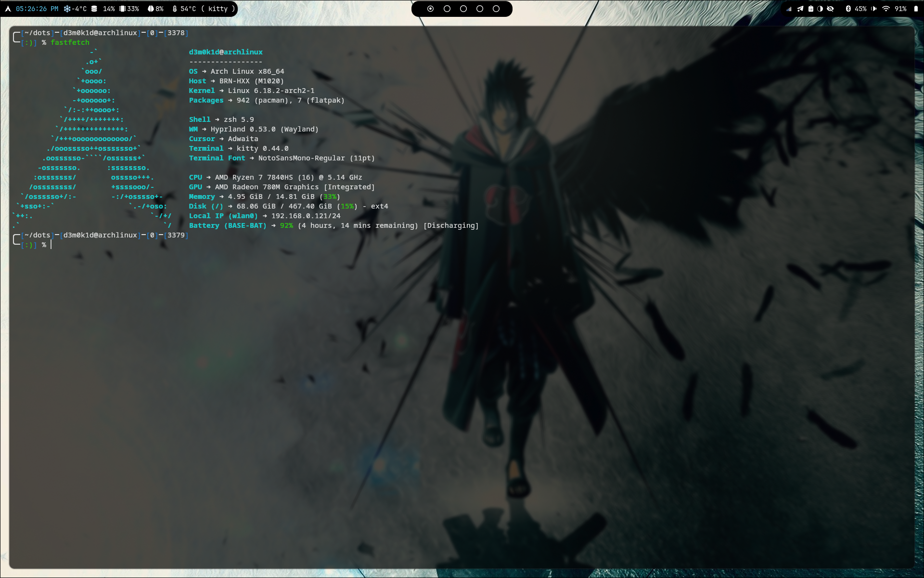Click the WiFi signal icon in the tray

(886, 8)
